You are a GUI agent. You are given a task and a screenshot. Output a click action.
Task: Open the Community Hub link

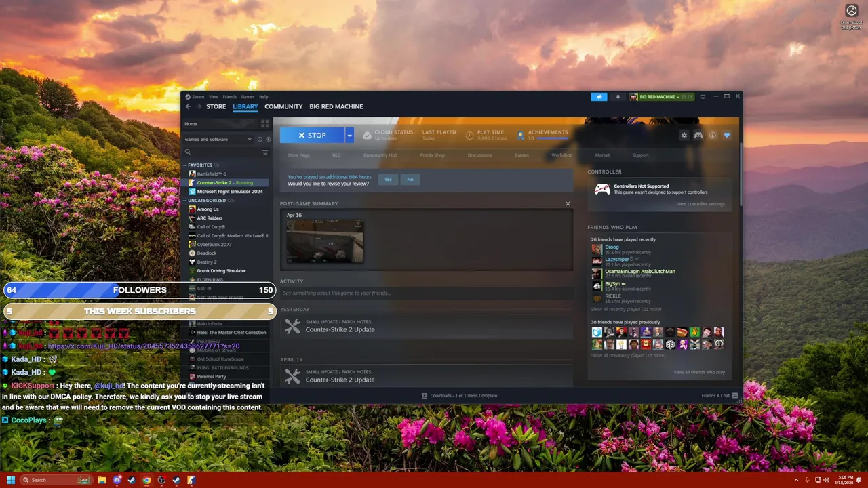pos(380,155)
